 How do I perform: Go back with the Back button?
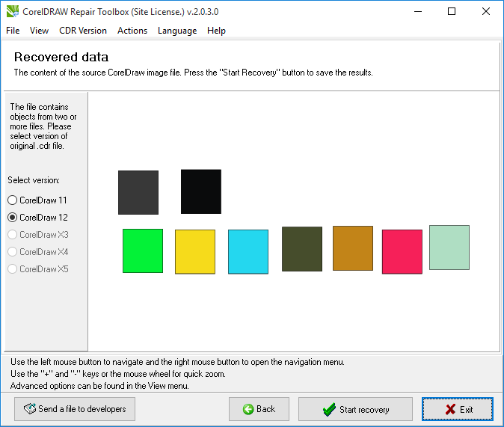259,409
